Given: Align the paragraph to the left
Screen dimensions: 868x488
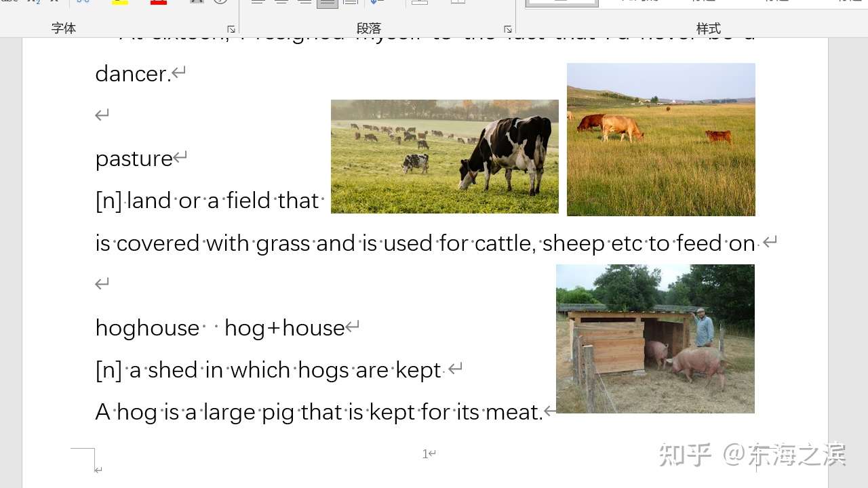Looking at the screenshot, I should [x=258, y=1].
